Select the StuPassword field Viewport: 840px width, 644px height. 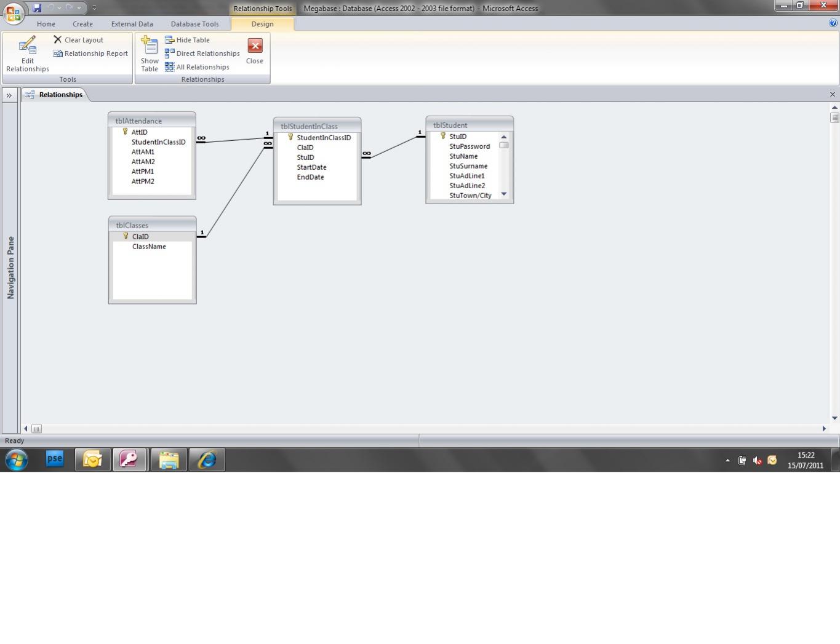coord(470,146)
